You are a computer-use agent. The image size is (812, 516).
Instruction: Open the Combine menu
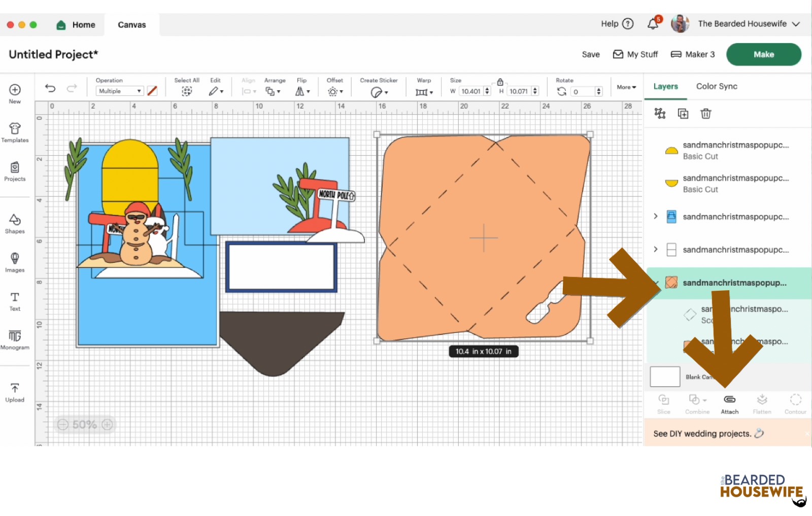[x=697, y=404]
